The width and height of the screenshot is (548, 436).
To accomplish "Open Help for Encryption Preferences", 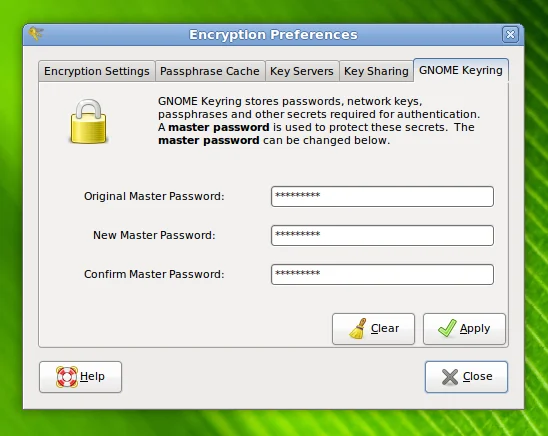I will pyautogui.click(x=80, y=377).
